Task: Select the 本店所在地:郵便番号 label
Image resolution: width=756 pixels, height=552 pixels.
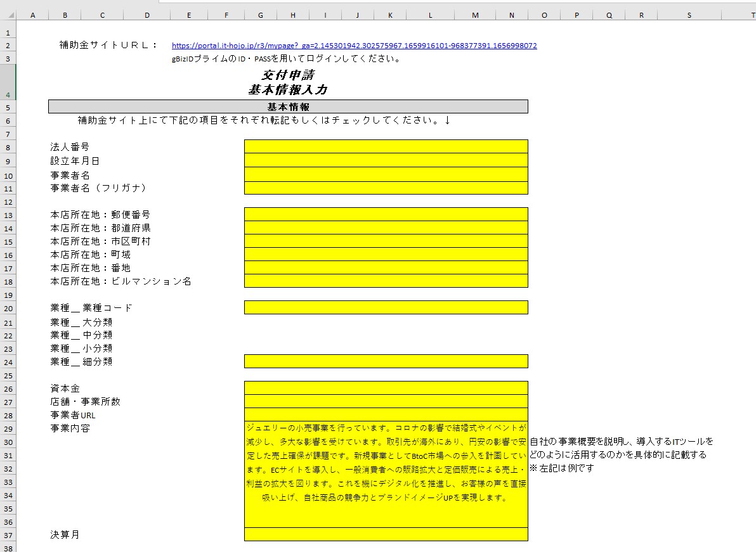Action: pos(100,215)
